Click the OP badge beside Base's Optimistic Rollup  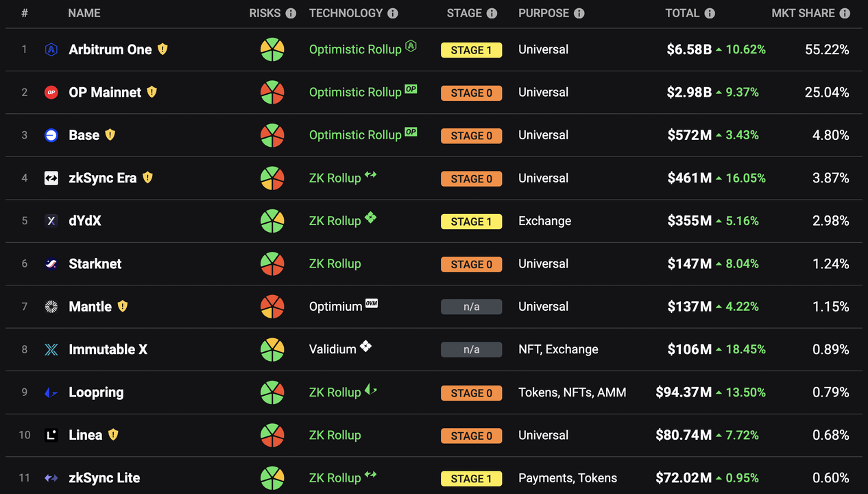411,132
